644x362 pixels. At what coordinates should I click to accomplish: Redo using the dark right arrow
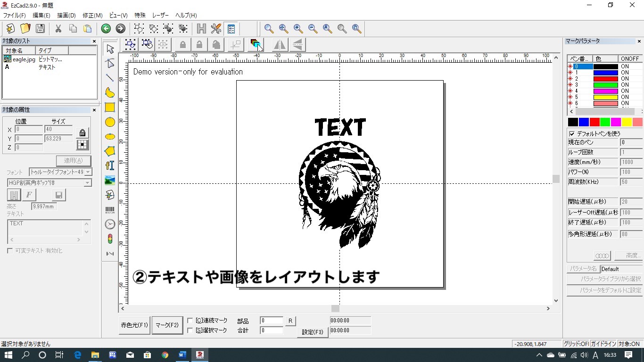[x=121, y=29]
